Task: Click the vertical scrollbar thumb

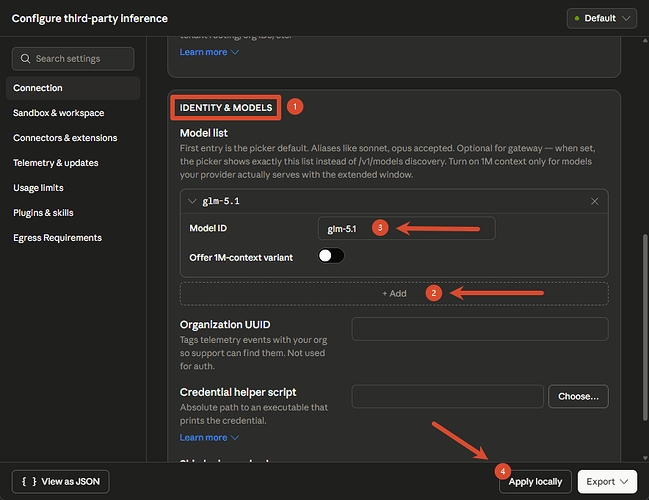Action: (x=644, y=327)
